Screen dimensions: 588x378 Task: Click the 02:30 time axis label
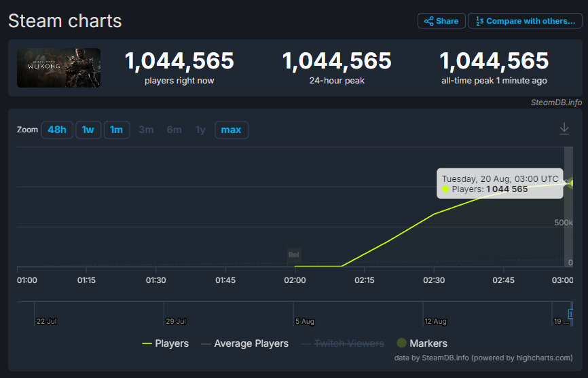tap(434, 280)
